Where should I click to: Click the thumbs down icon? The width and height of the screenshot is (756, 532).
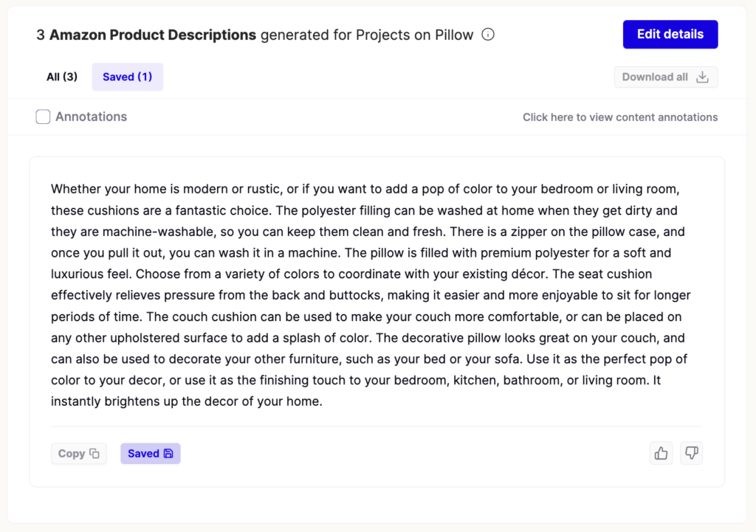coord(691,453)
